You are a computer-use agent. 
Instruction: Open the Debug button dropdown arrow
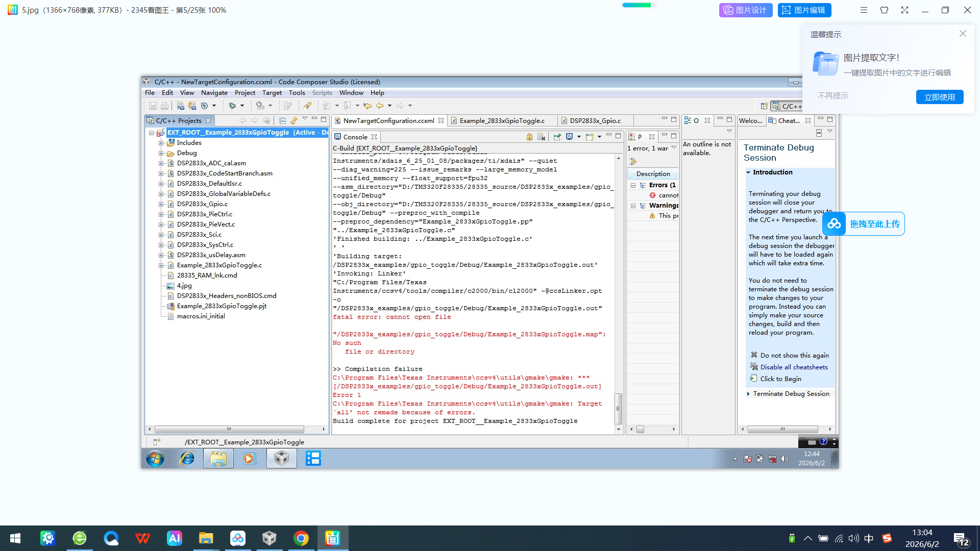242,106
